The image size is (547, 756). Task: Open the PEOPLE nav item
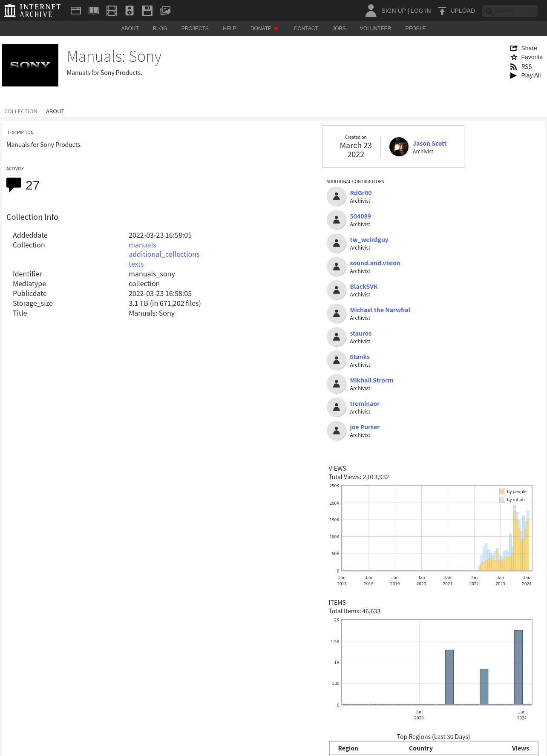point(415,29)
